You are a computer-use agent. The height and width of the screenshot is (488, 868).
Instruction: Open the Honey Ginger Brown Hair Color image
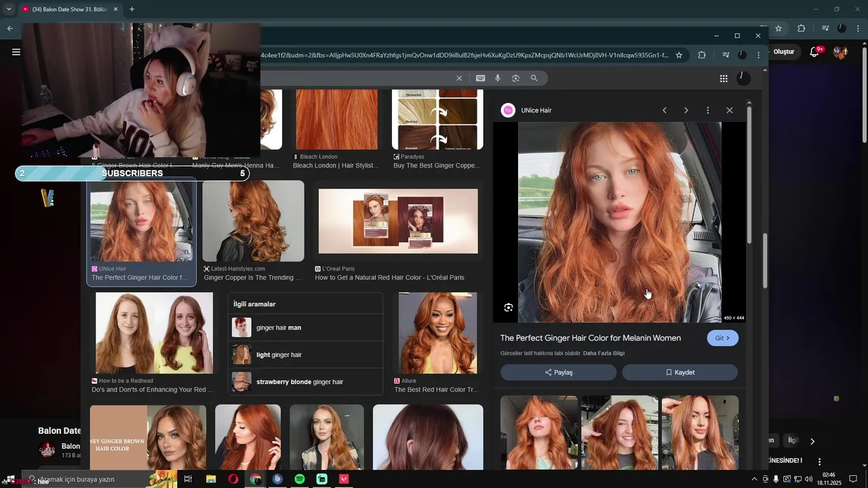(148, 437)
